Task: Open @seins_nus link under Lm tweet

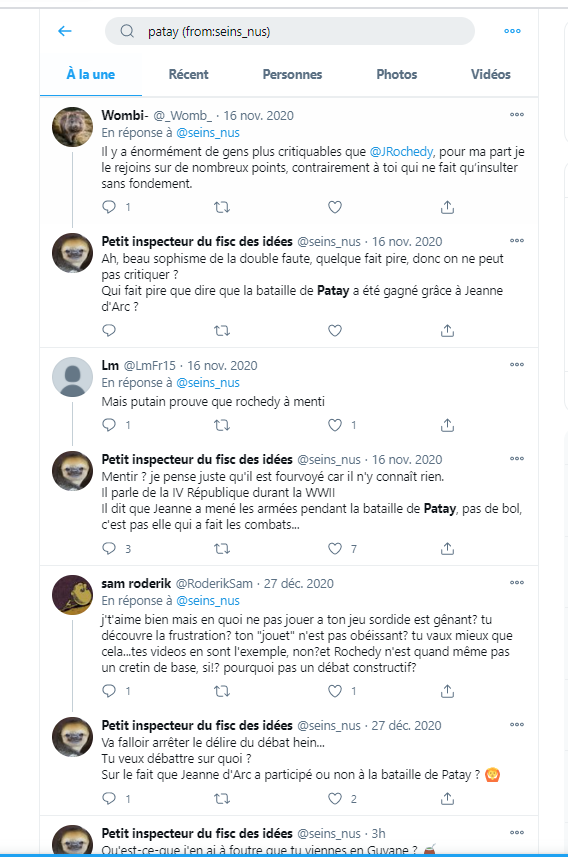Action: pyautogui.click(x=208, y=383)
